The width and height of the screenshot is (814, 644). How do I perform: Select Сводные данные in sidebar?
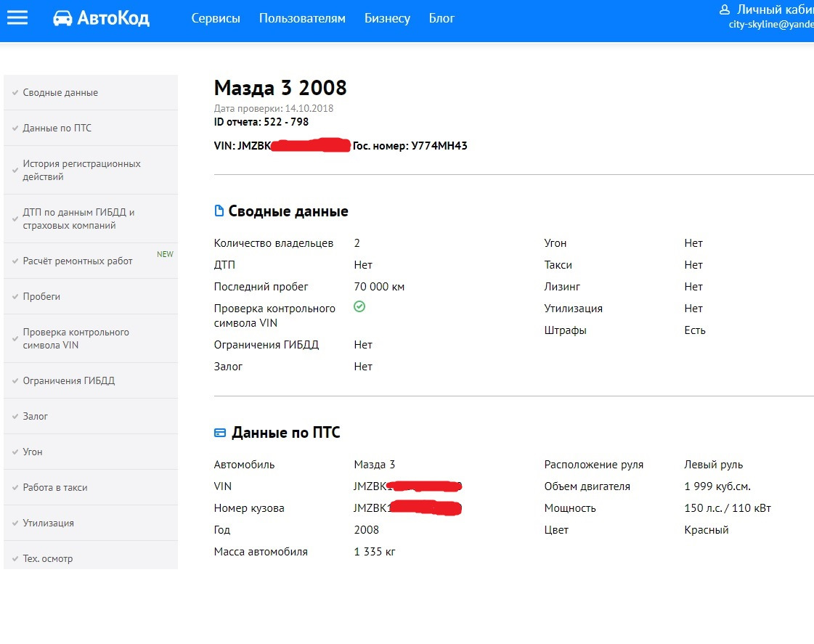pos(60,92)
